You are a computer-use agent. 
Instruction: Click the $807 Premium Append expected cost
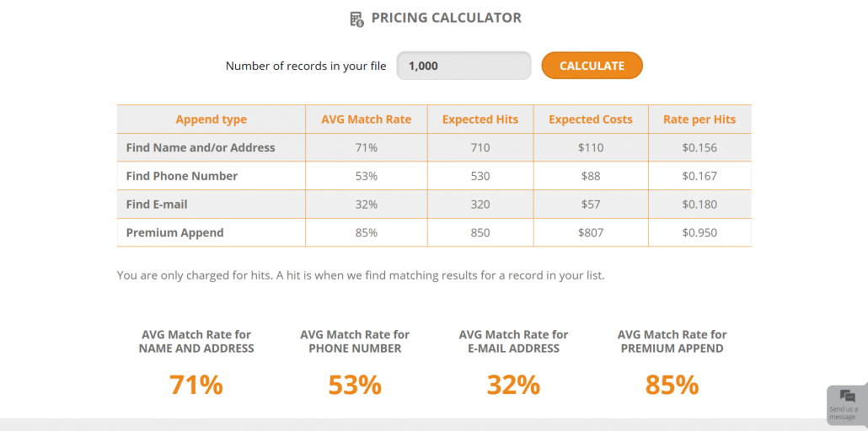tap(590, 232)
